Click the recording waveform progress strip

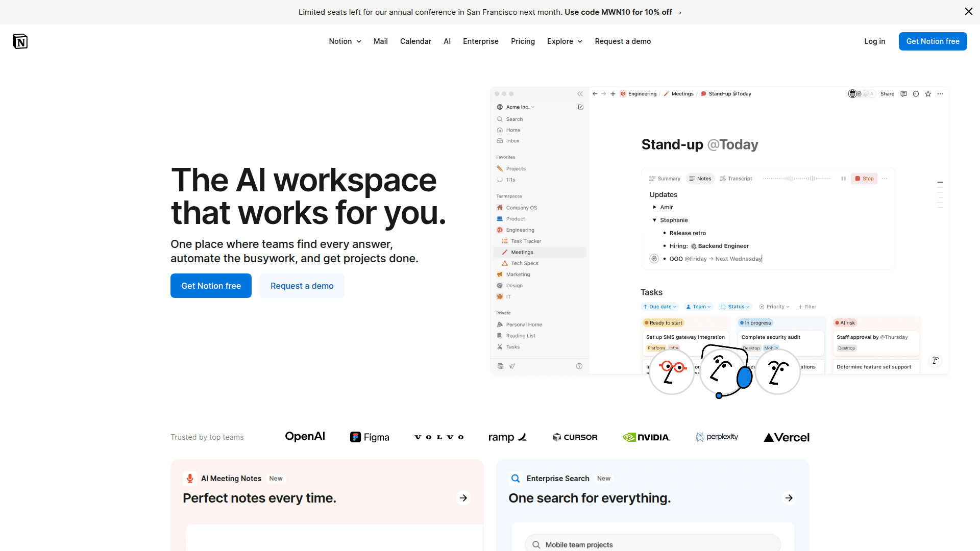click(x=797, y=179)
